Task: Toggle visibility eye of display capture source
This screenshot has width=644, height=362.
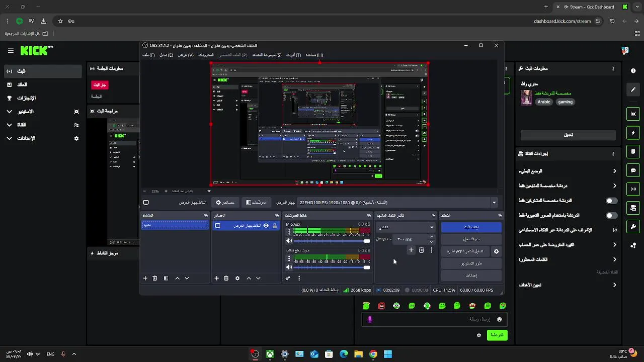Action: pyautogui.click(x=266, y=226)
